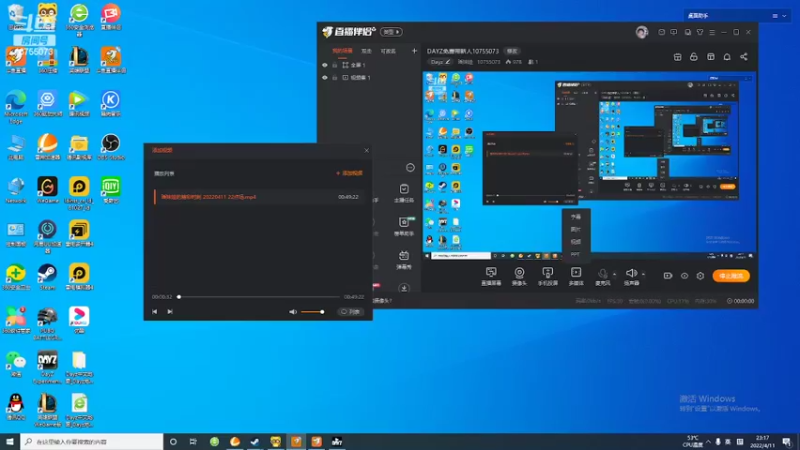Click the download circle icon in the side panel
The height and width of the screenshot is (450, 800).
click(x=404, y=288)
